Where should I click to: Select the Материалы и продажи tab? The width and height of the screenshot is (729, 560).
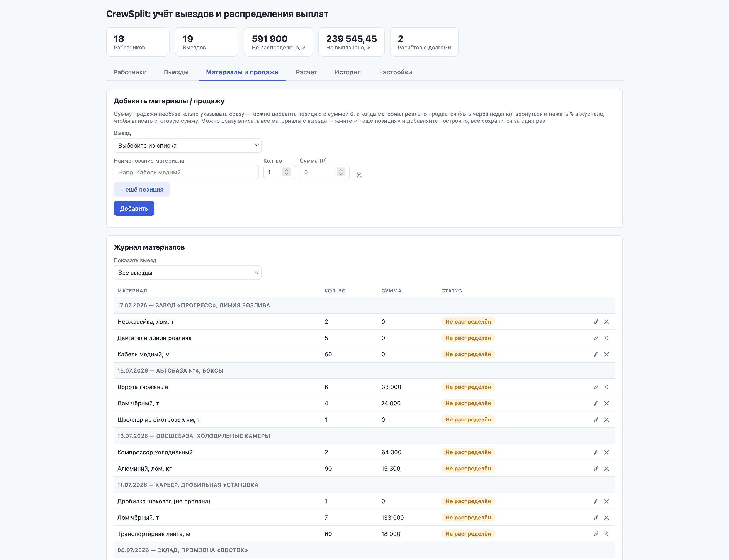[242, 72]
